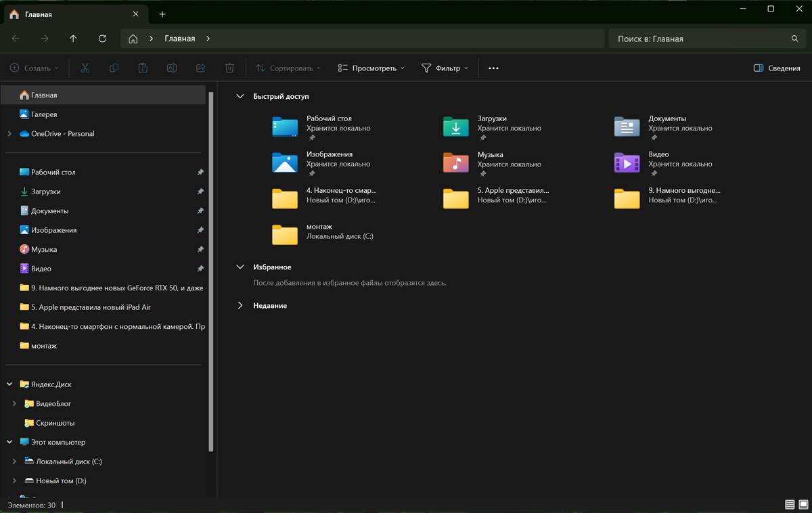Click the Share icon in toolbar
The height and width of the screenshot is (513, 812).
point(201,68)
